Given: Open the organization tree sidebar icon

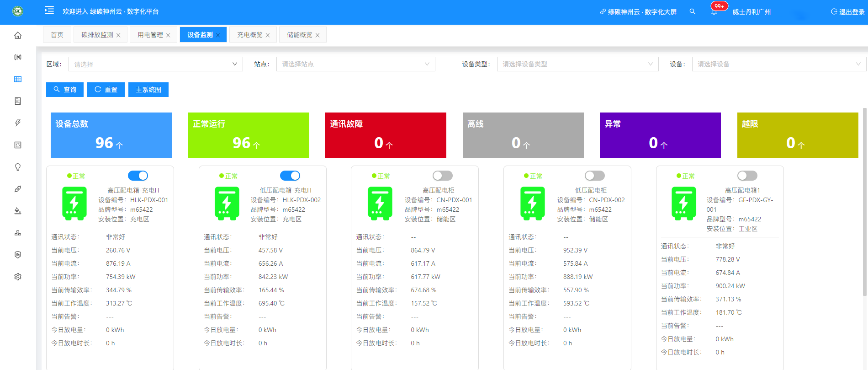Looking at the screenshot, I should [18, 233].
